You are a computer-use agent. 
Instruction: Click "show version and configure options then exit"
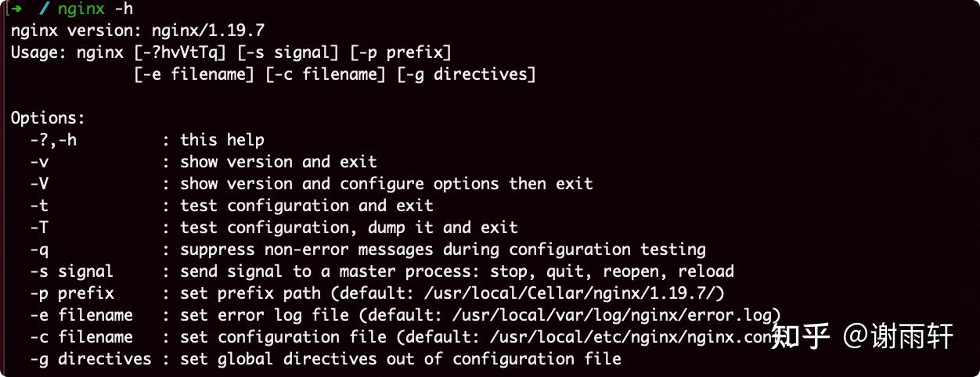(387, 185)
